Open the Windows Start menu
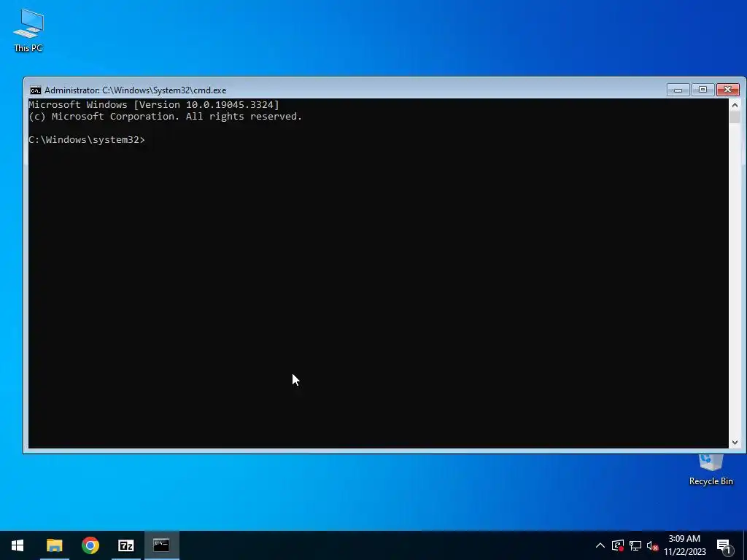 point(18,545)
